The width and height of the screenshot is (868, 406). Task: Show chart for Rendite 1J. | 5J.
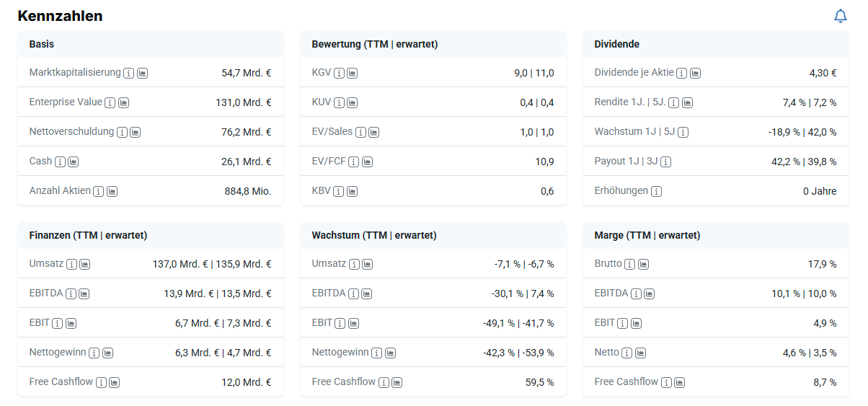point(687,102)
